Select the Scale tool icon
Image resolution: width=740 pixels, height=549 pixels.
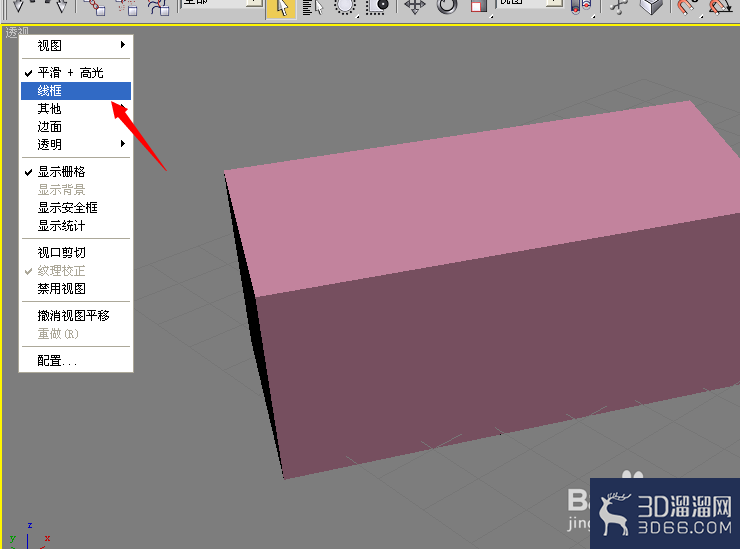pyautogui.click(x=479, y=7)
